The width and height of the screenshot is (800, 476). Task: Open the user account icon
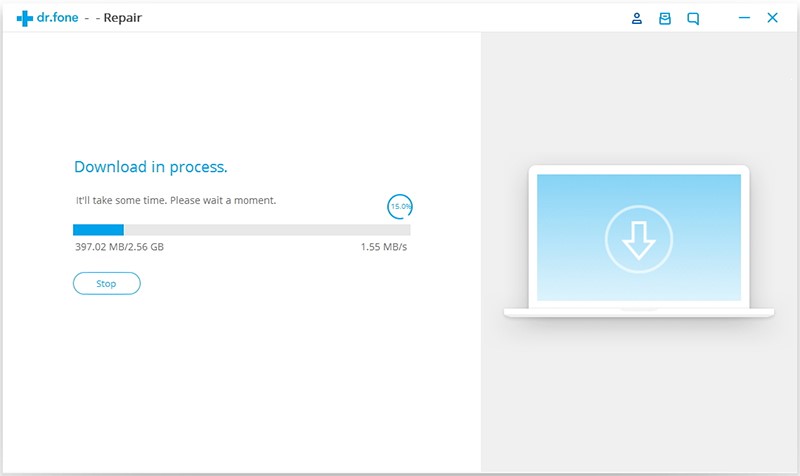click(637, 18)
